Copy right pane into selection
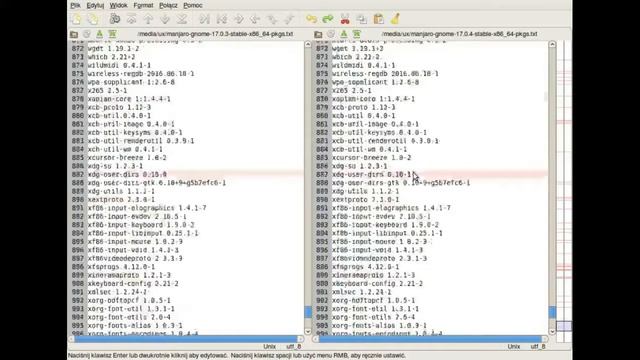Viewport: 640px width, 360px height. point(255,19)
